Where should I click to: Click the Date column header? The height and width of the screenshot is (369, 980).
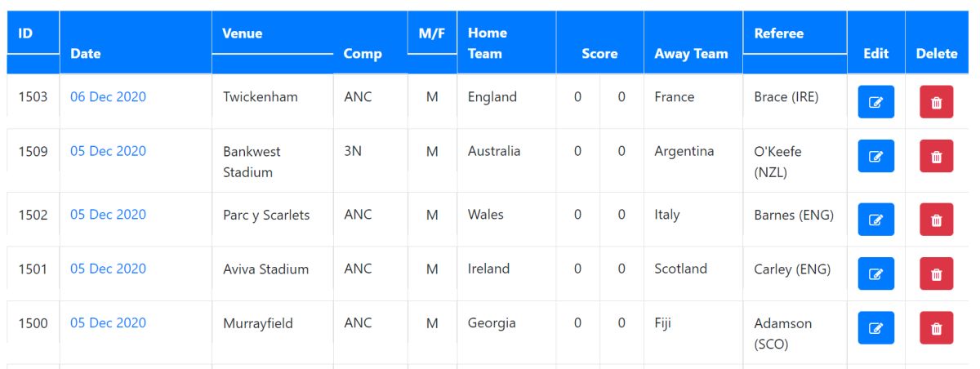[x=86, y=54]
